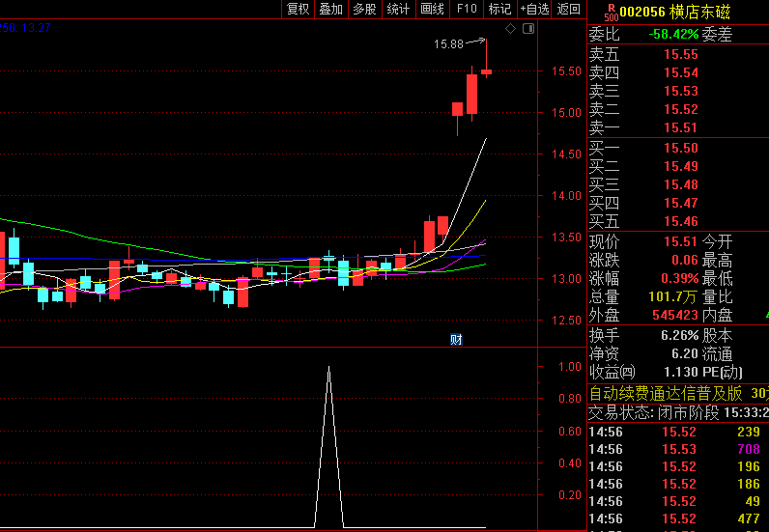Click the 14.50 price axis label
The width and height of the screenshot is (769, 532).
pyautogui.click(x=566, y=154)
